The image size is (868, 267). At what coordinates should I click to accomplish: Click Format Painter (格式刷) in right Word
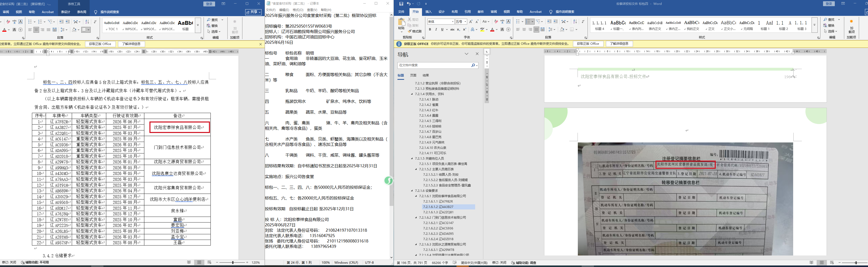(x=414, y=31)
